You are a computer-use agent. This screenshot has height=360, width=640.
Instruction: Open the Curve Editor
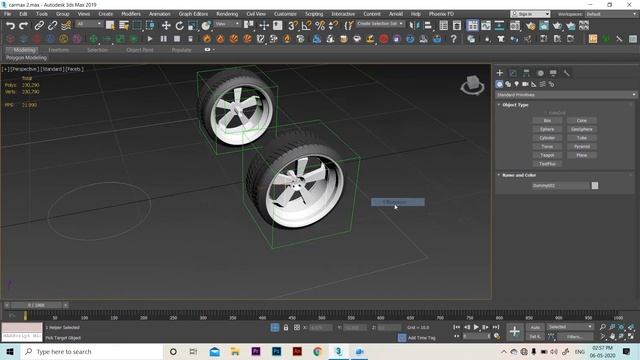point(486,26)
